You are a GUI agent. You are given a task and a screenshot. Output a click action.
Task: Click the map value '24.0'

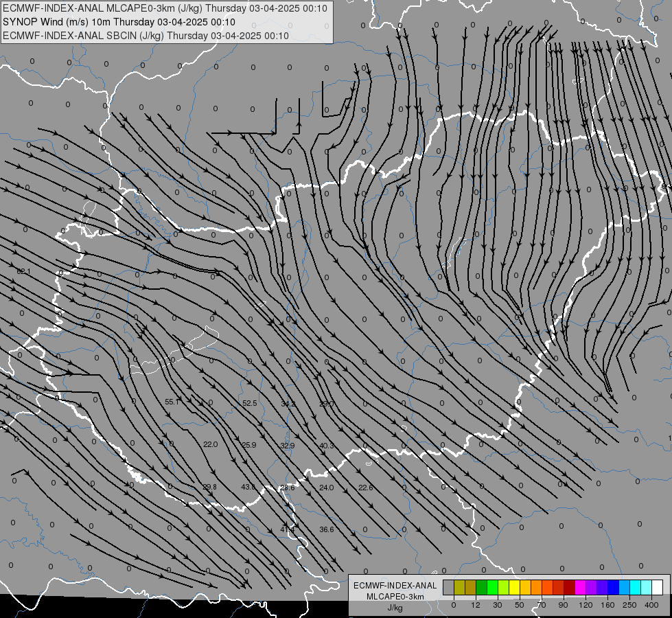[326, 488]
